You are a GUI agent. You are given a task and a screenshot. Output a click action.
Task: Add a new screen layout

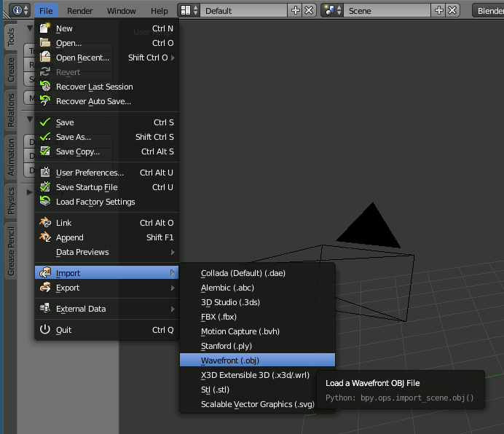(x=296, y=10)
